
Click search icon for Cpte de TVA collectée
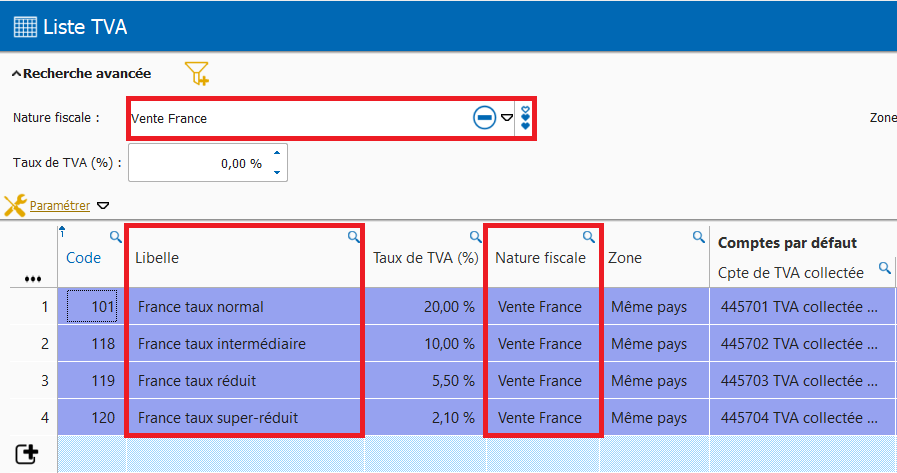pos(884,268)
